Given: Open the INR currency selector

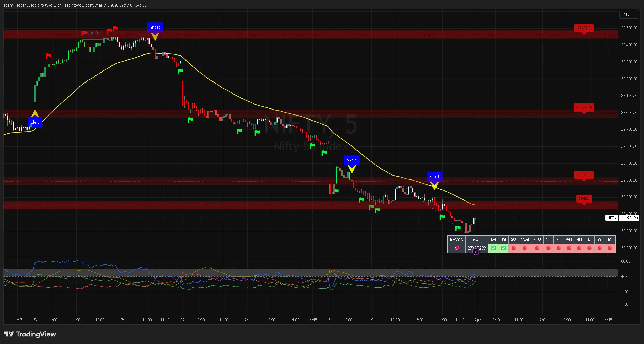Looking at the screenshot, I should [629, 14].
